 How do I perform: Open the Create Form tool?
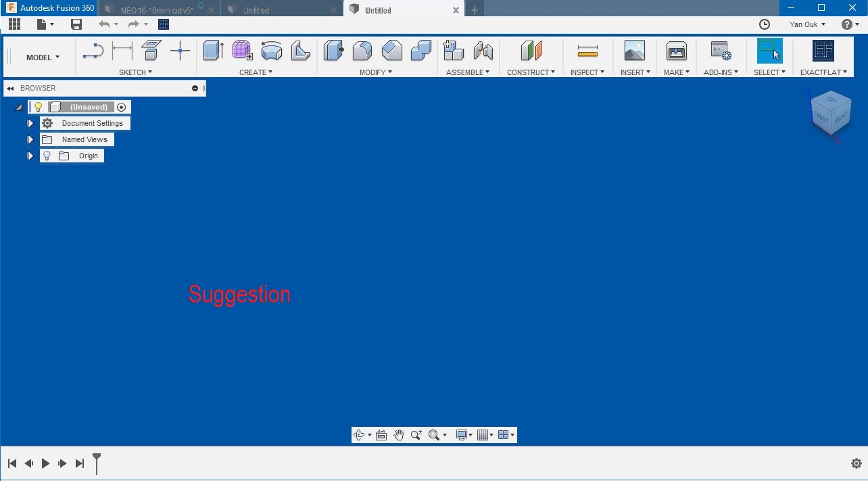pyautogui.click(x=241, y=51)
